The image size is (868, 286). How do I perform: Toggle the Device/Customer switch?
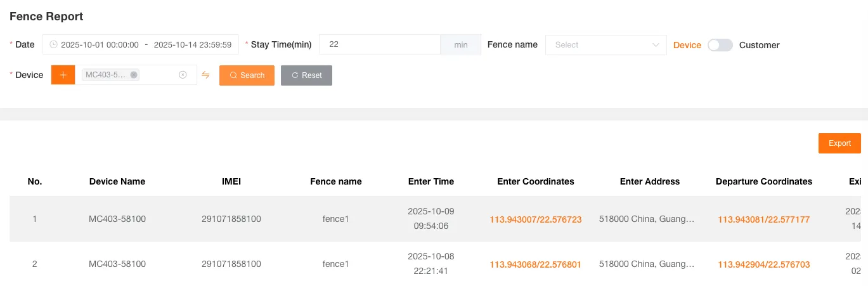pyautogui.click(x=720, y=45)
